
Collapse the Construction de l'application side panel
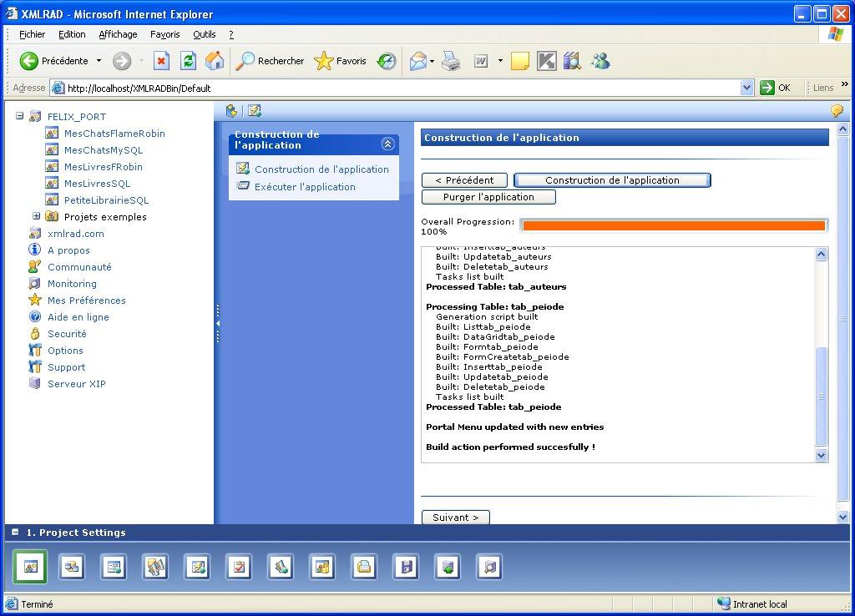point(387,144)
